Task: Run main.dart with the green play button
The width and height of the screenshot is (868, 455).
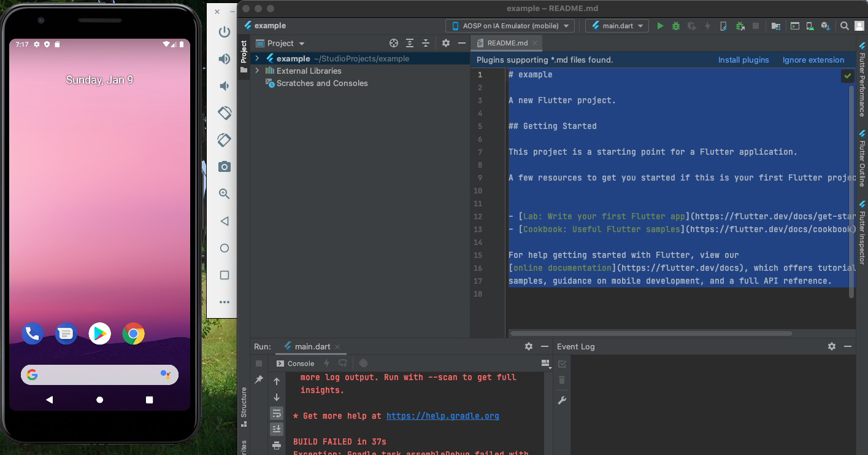Action: coord(660,26)
